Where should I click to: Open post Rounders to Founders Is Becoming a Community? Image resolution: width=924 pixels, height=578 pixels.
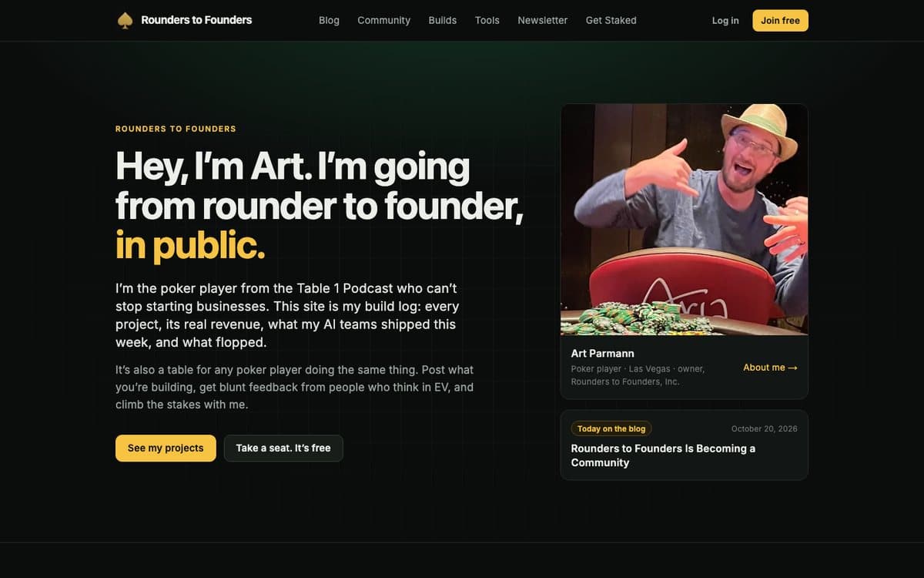(663, 455)
